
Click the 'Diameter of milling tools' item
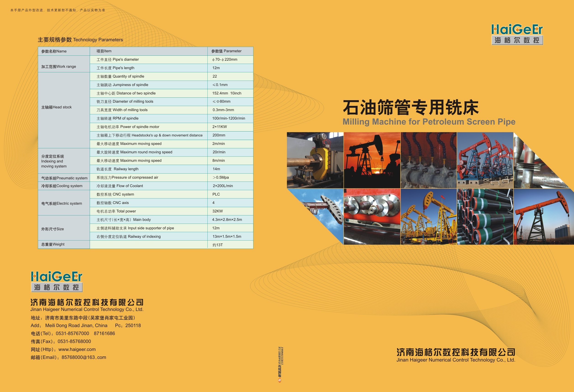tap(149, 102)
